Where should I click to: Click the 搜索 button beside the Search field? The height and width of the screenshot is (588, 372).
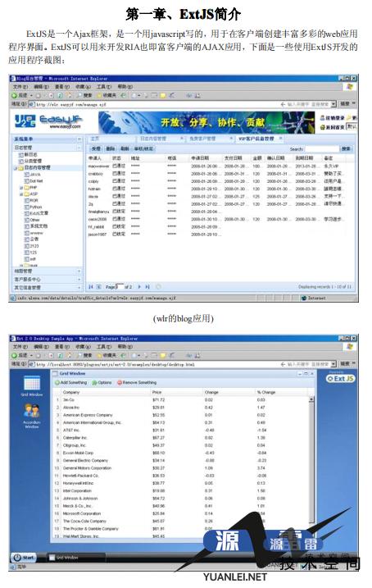click(346, 149)
